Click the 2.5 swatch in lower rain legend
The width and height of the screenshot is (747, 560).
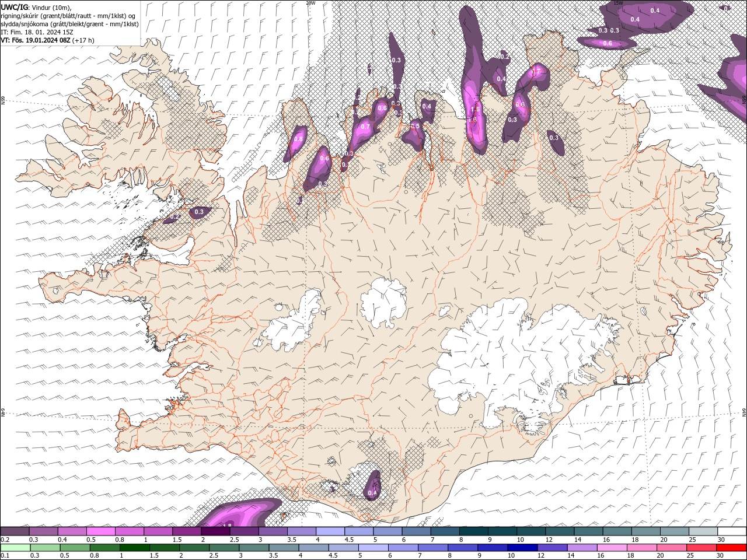224,548
